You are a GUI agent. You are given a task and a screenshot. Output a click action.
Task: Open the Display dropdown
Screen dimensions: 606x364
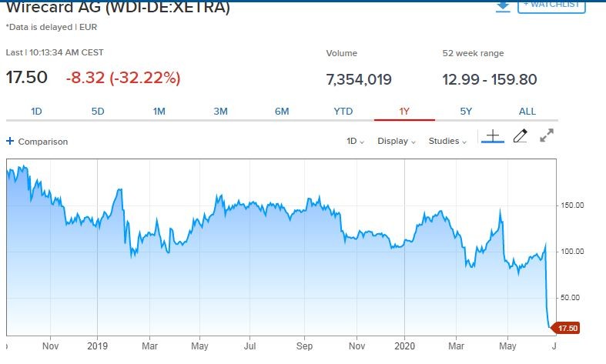tap(397, 142)
